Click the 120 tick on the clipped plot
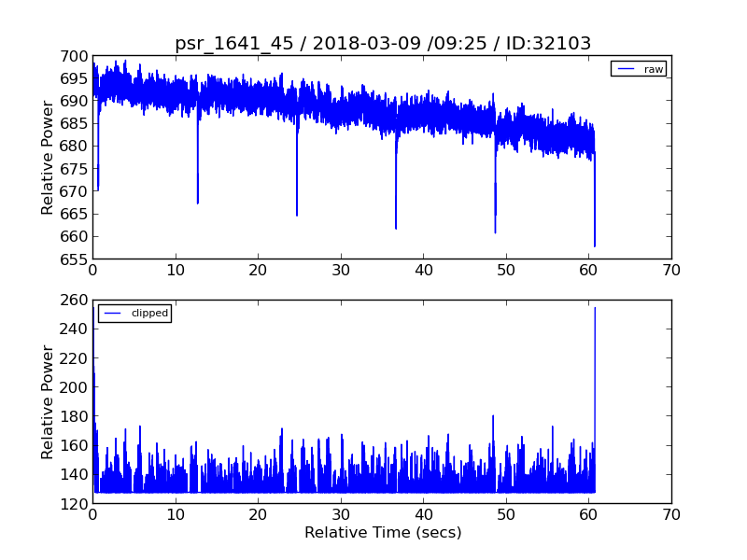 coord(74,504)
